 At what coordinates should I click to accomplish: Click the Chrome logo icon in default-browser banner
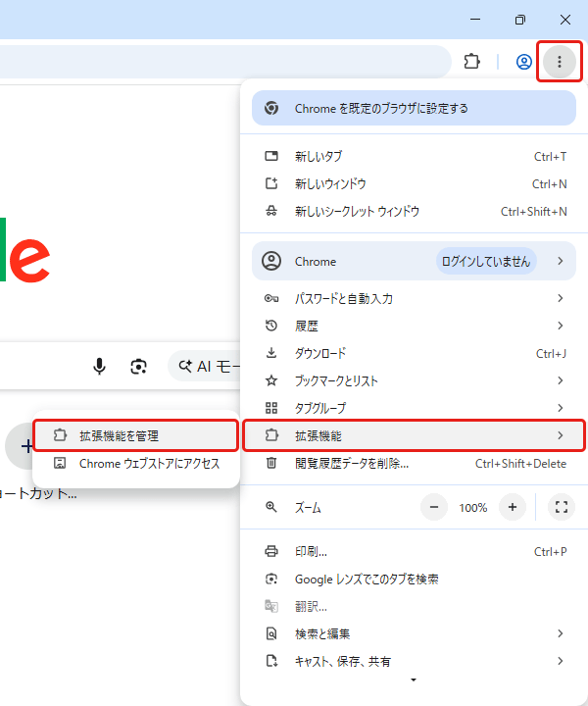coord(271,108)
